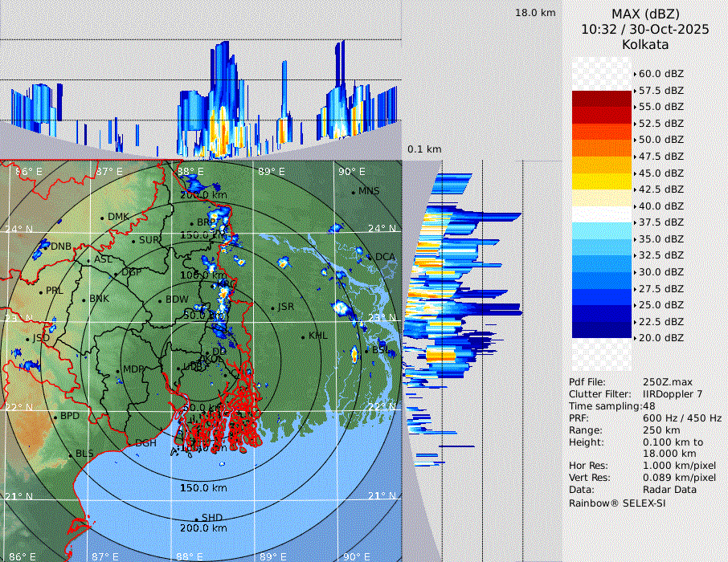Select the Rainbow SELEX-SI footer text
The width and height of the screenshot is (728, 562).
(x=617, y=503)
